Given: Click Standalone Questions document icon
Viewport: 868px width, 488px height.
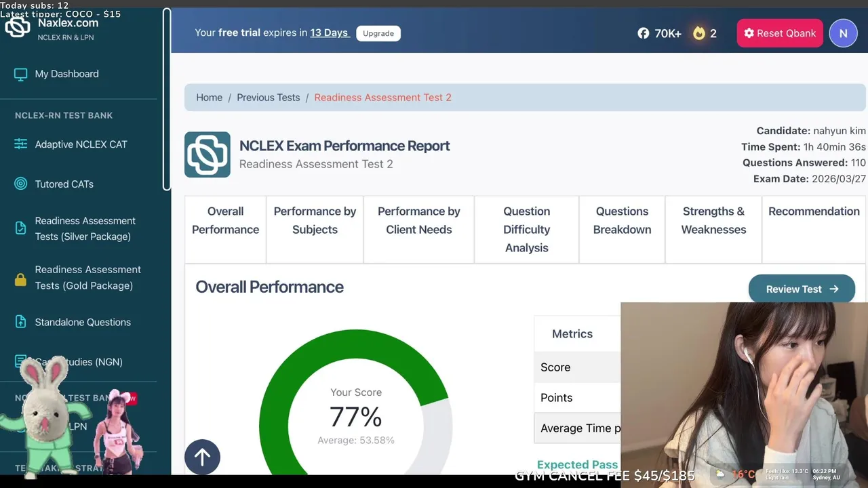Looking at the screenshot, I should pyautogui.click(x=21, y=322).
